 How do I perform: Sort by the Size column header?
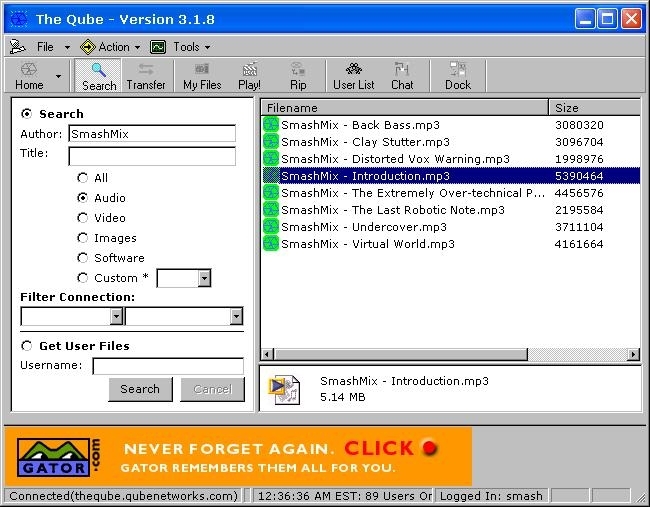594,108
